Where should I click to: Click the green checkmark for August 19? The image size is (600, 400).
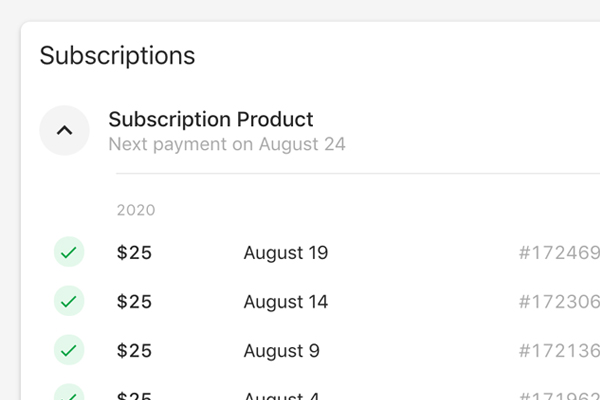pos(69,252)
